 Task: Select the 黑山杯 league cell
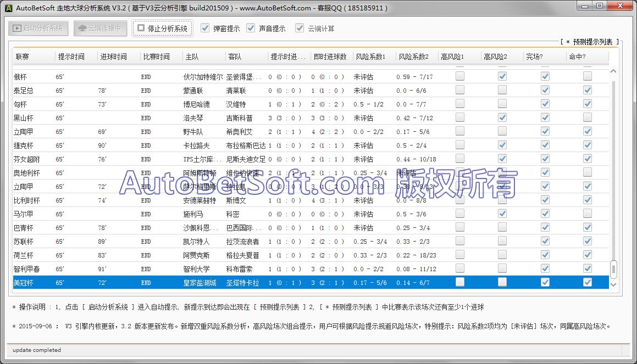click(24, 118)
